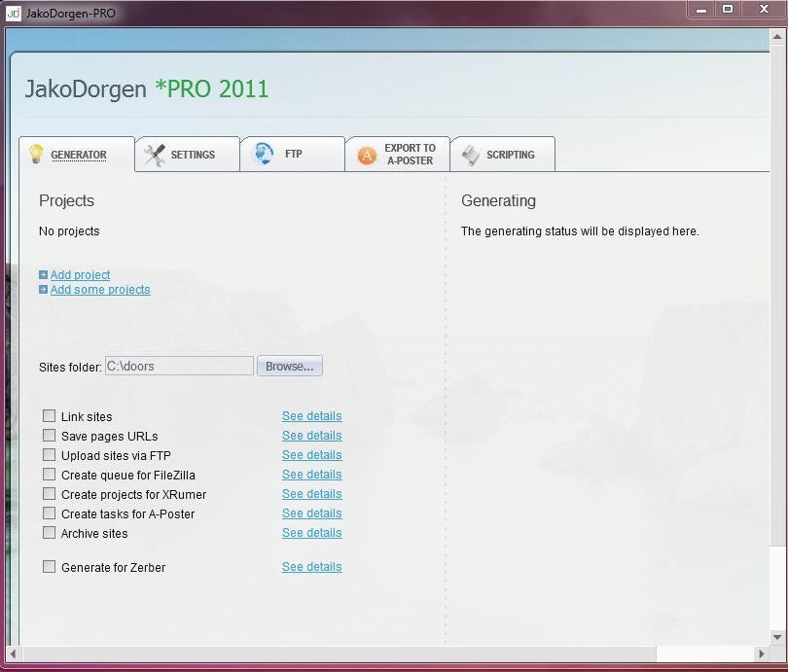Open See details for FileZilla queue

312,475
